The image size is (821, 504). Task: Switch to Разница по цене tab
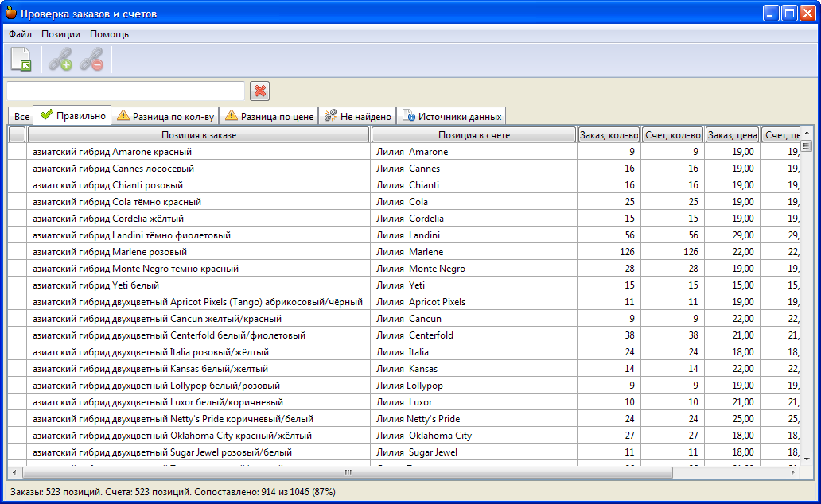coord(269,116)
